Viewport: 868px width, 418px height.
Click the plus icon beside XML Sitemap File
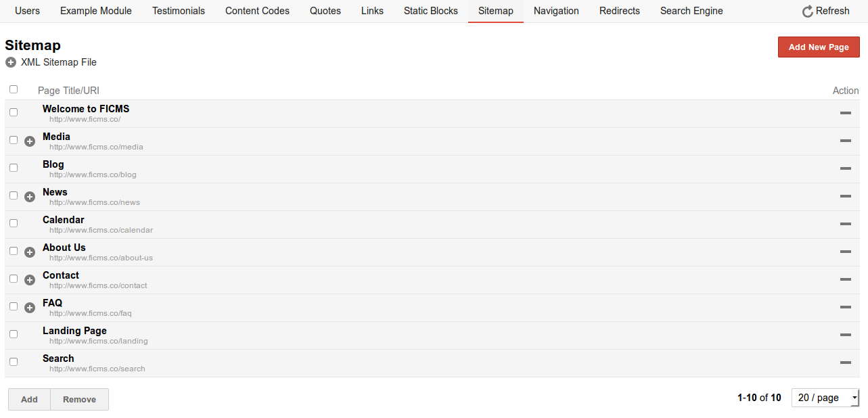[x=11, y=62]
